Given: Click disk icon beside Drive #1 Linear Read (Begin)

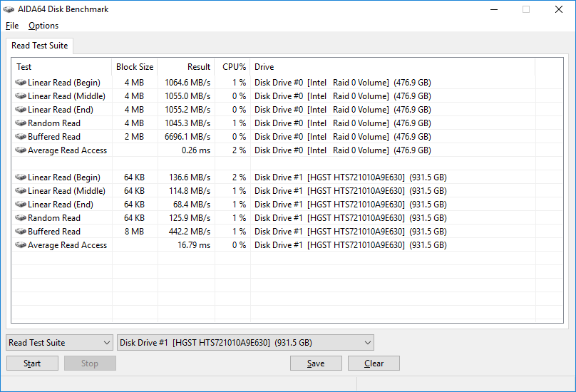Looking at the screenshot, I should click(21, 177).
